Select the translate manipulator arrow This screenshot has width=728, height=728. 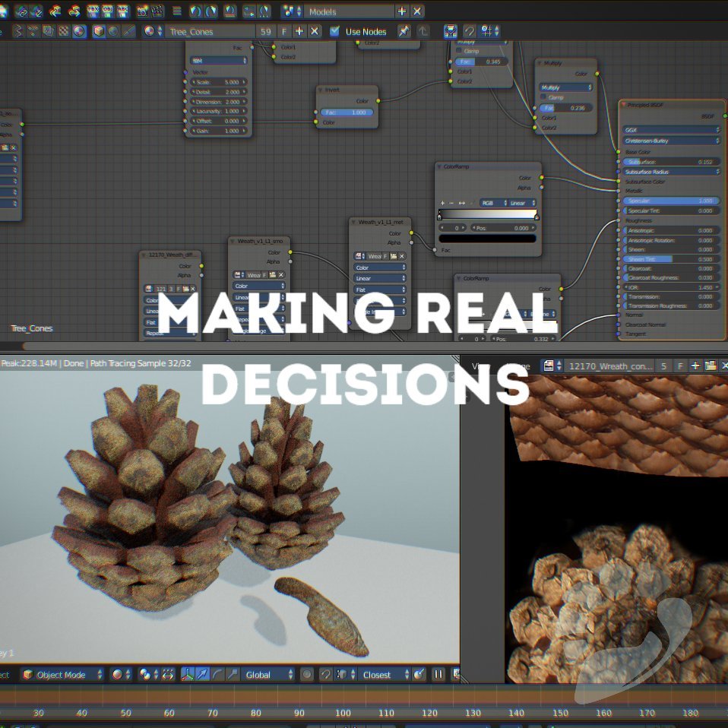pyautogui.click(x=202, y=674)
